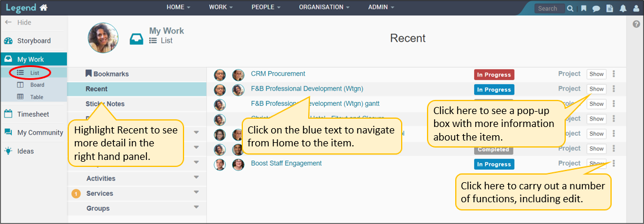Select the Bookmarks category

137,74
